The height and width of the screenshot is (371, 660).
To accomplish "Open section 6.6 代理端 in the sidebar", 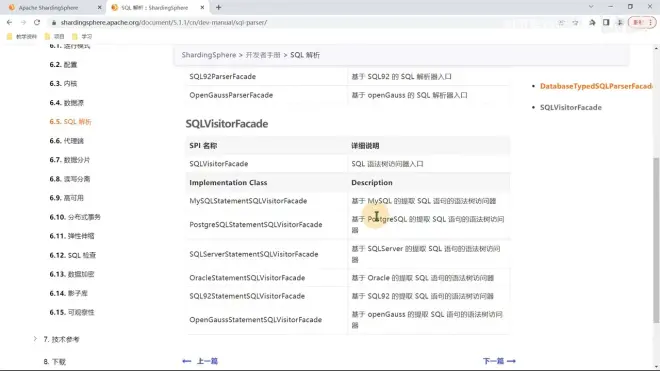I will [x=67, y=141].
